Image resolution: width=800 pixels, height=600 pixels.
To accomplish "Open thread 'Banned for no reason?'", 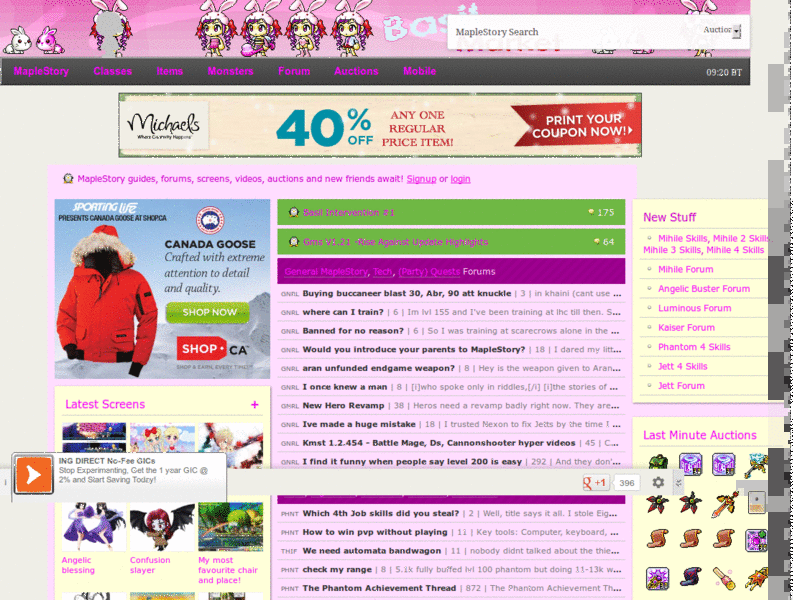I will 353,331.
